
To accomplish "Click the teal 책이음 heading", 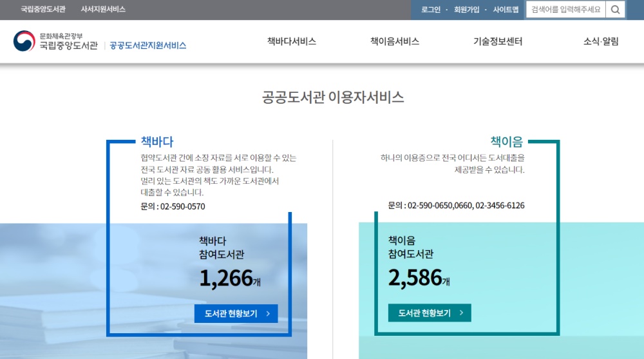I will 507,142.
